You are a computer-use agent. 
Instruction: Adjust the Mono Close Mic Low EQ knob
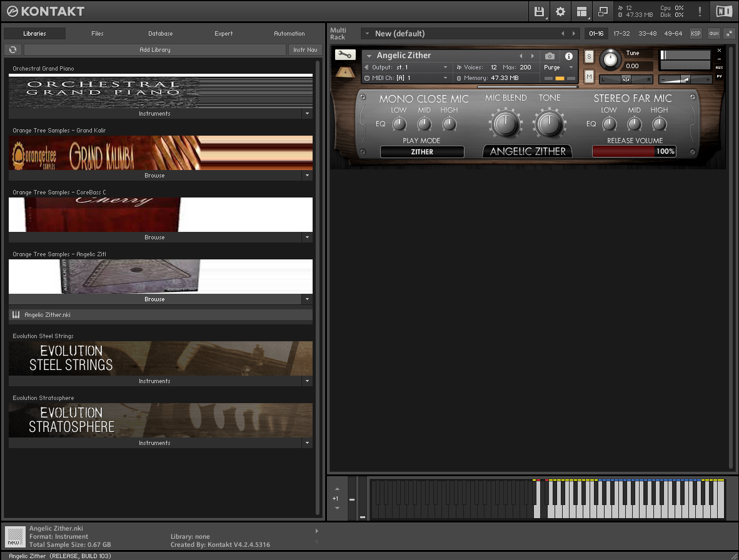399,124
